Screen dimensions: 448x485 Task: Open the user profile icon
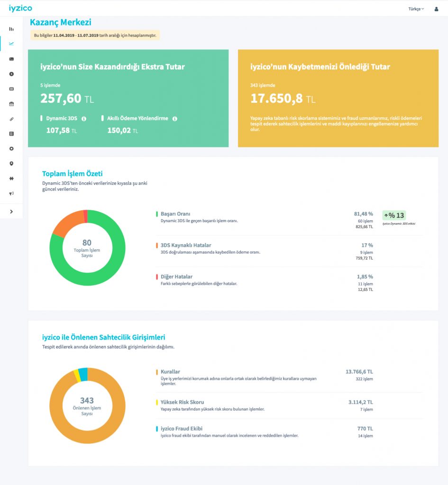pos(436,9)
